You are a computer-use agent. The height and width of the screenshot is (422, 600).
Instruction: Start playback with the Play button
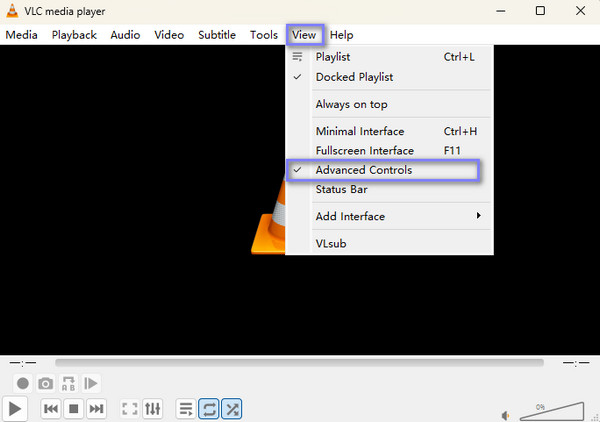(15, 409)
